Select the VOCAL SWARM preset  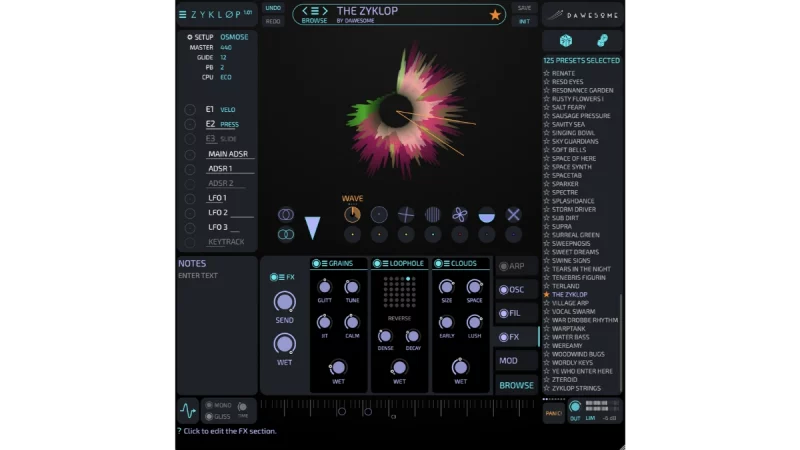click(x=575, y=311)
